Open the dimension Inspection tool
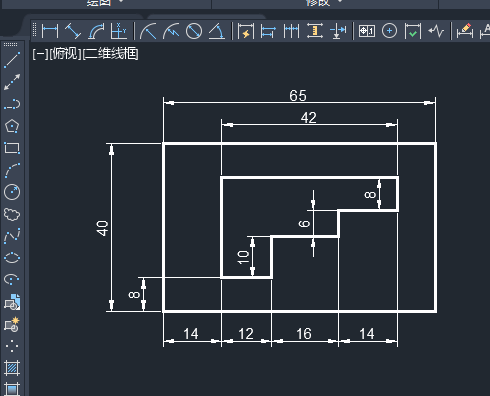 point(413,31)
